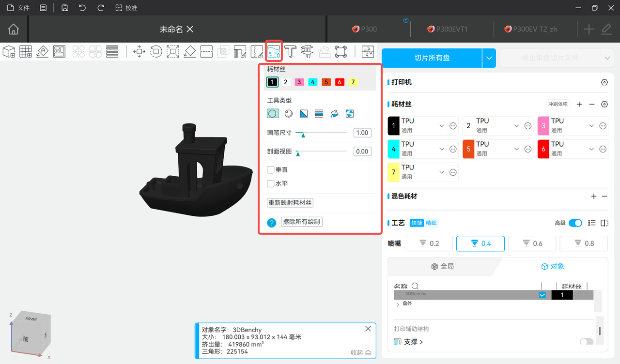Viewport: 620px width, 364px height.
Task: Click the 冲刷体积 button
Action: [558, 104]
